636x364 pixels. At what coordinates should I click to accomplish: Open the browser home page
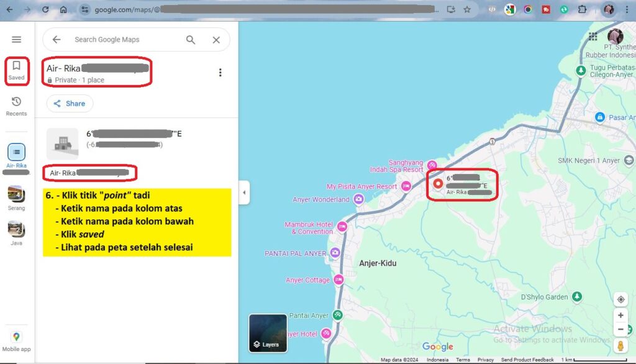tap(63, 9)
